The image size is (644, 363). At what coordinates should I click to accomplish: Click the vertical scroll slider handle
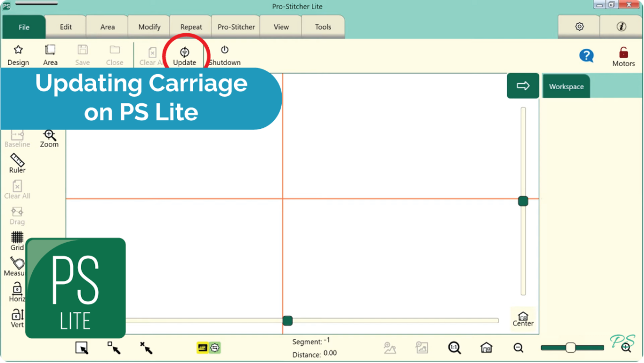(x=523, y=201)
